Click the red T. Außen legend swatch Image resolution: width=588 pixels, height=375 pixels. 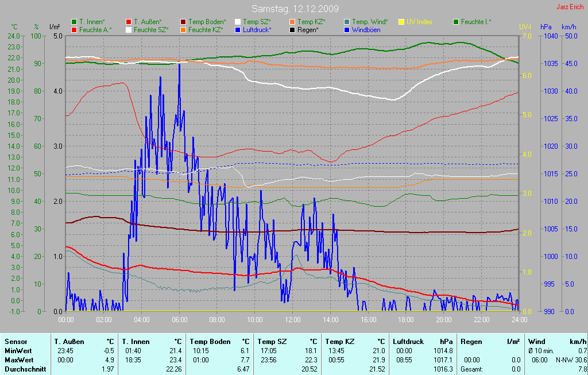[x=129, y=22]
